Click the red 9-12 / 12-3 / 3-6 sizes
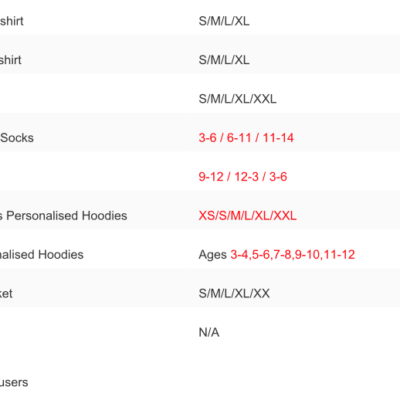 tap(243, 177)
